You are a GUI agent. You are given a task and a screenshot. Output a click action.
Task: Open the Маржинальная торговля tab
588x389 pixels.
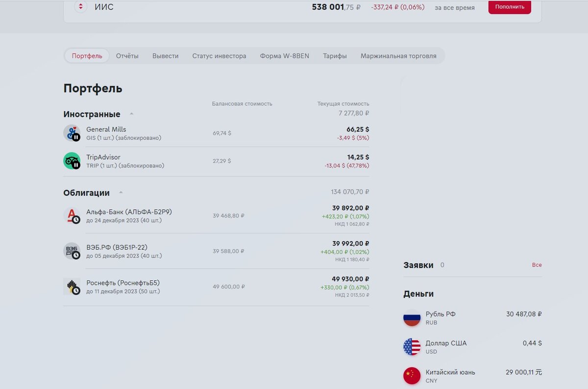click(x=398, y=56)
